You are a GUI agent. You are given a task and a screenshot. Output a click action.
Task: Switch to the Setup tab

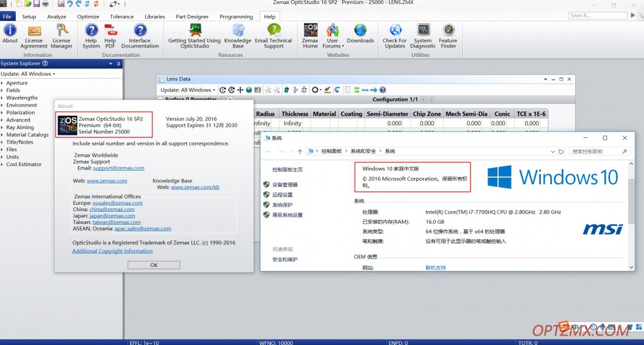[x=29, y=16]
